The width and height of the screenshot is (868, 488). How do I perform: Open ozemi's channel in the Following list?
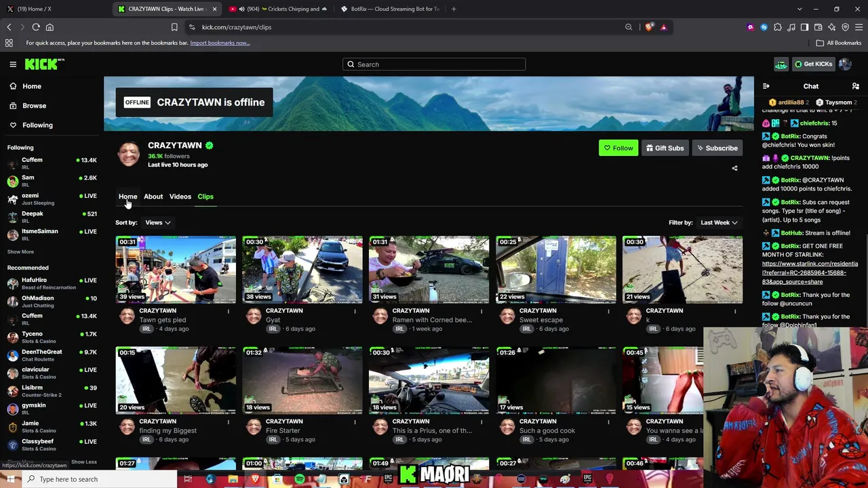pos(52,199)
